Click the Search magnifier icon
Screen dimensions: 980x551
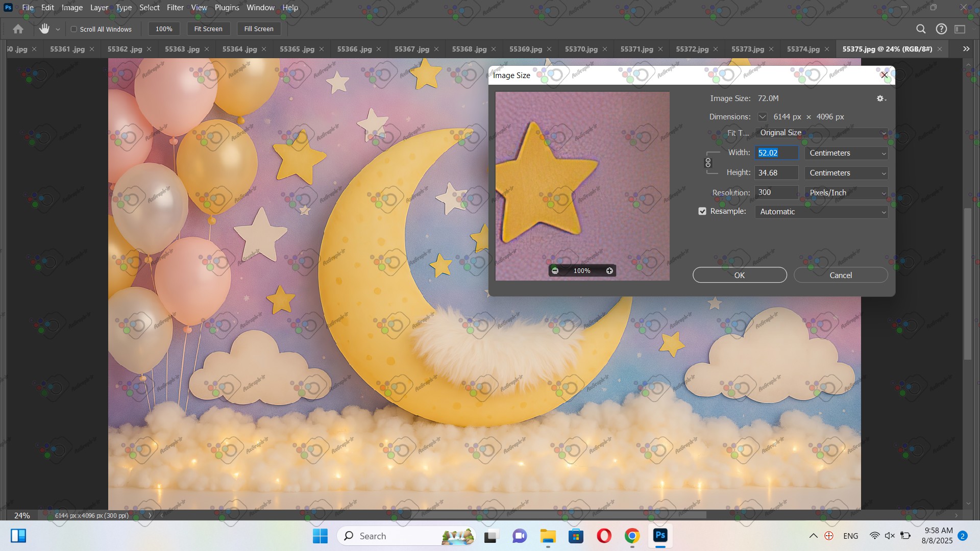coord(921,29)
